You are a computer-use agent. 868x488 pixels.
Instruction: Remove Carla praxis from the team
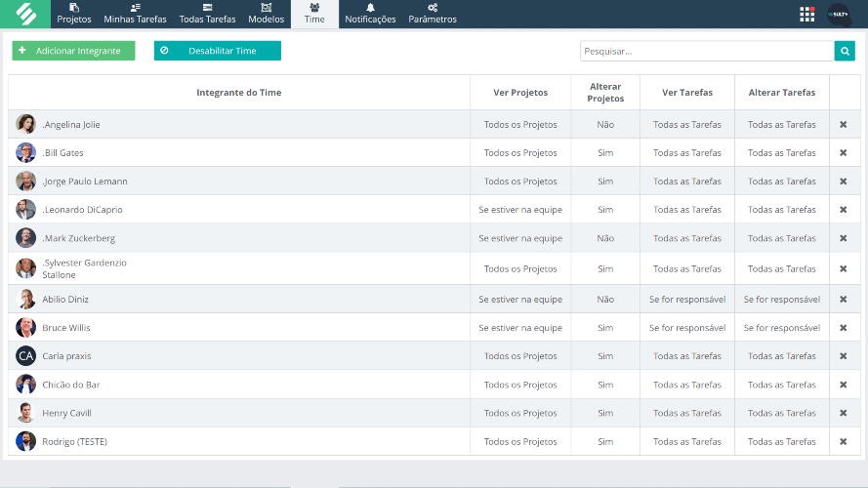tap(843, 356)
